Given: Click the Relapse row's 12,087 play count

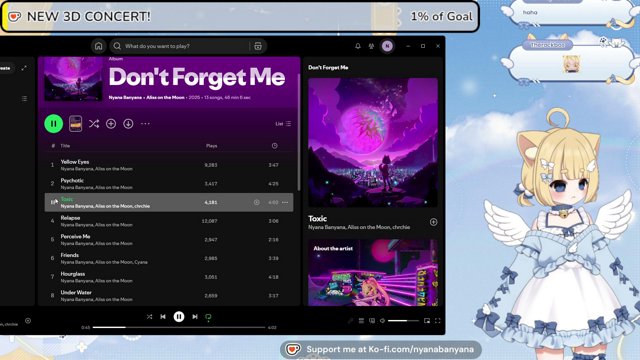Looking at the screenshot, I should click(x=209, y=221).
